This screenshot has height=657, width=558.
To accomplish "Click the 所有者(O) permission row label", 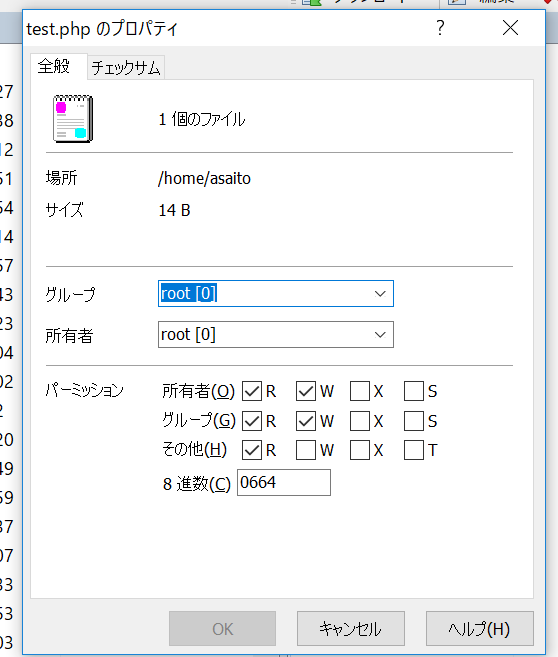I will (x=199, y=391).
